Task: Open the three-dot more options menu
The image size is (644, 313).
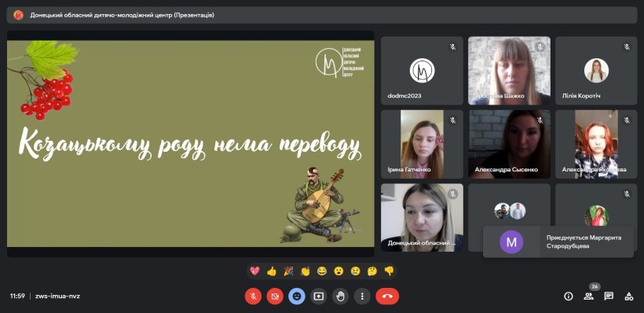Action: point(362,296)
